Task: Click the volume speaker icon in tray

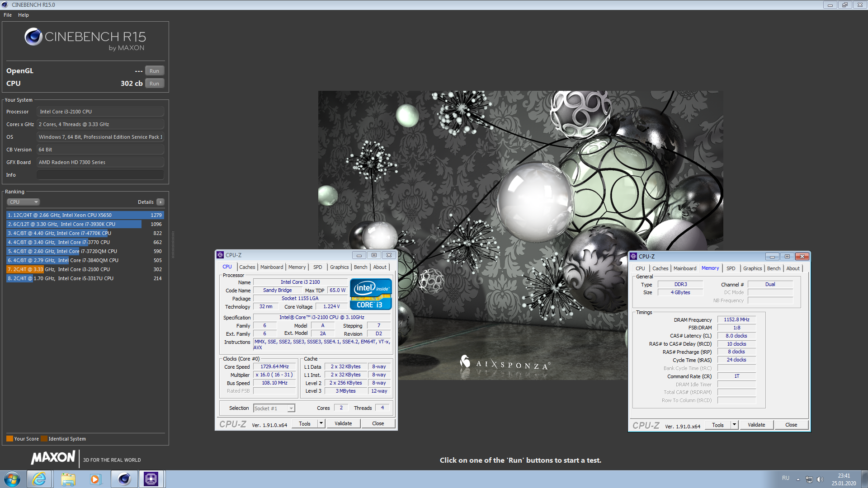Action: (x=820, y=479)
